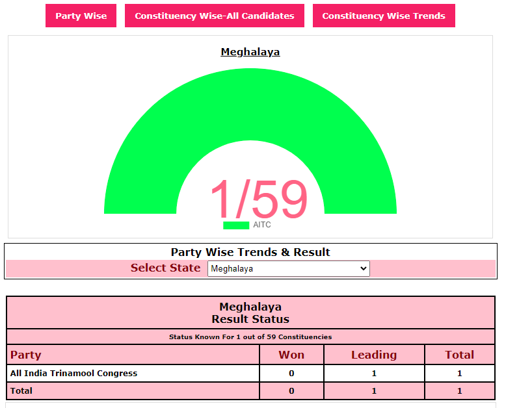Click the green AITC semicircle chart arc
Viewport: 532px width, 408px height.
coord(250,105)
